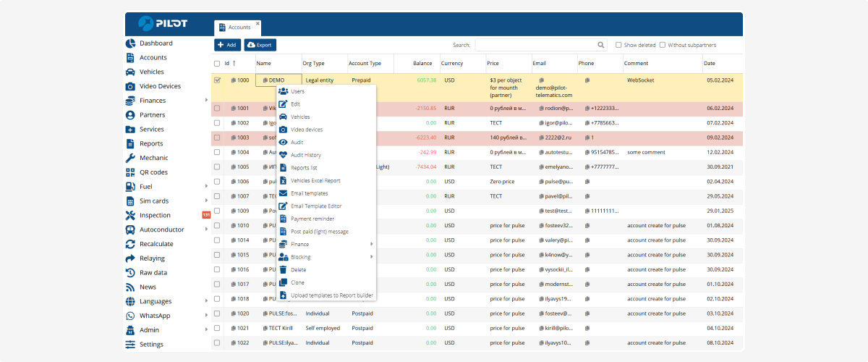Expand the Finances section in sidebar

click(x=206, y=101)
